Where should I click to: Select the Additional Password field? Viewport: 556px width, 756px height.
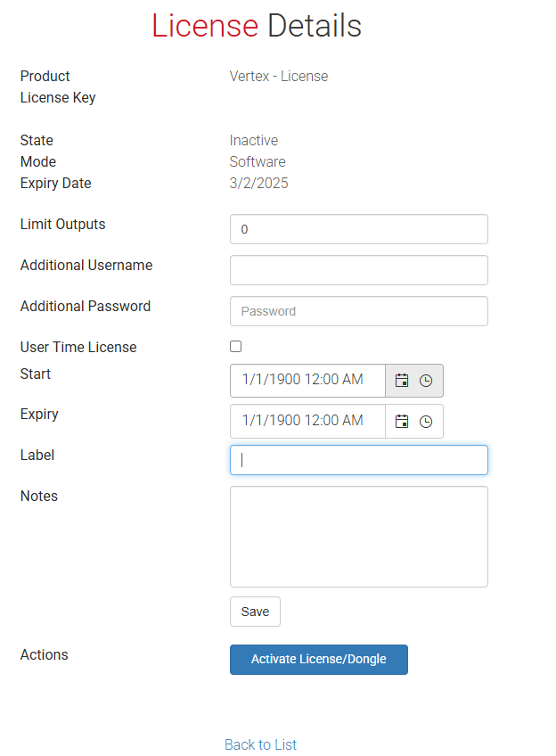tap(358, 311)
